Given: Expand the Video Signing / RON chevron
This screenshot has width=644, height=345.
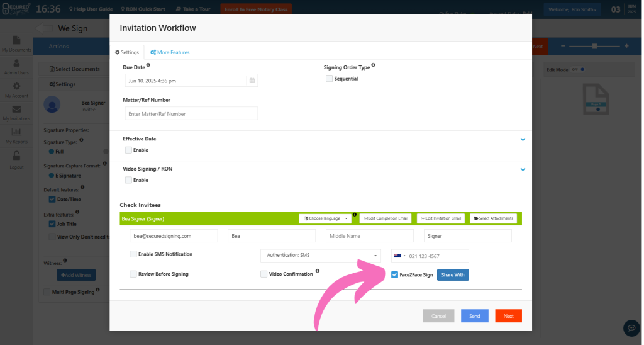Looking at the screenshot, I should 523,169.
